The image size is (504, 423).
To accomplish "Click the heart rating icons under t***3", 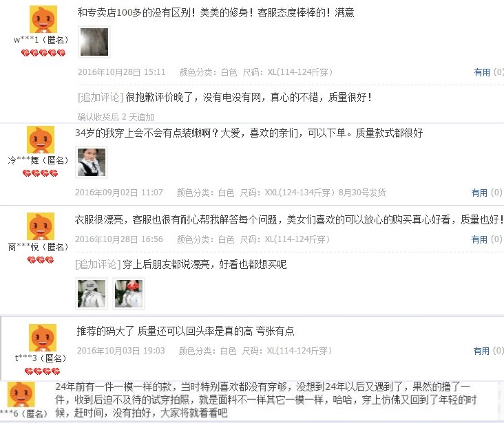I will (x=43, y=371).
